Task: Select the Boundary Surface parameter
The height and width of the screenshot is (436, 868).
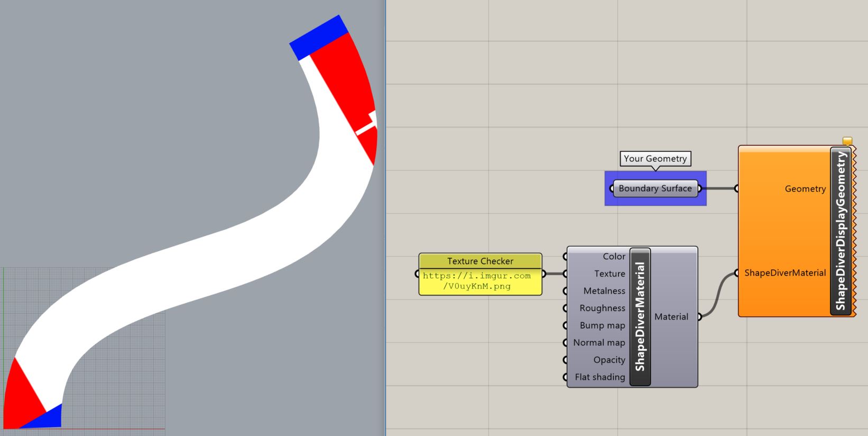Action: coord(655,188)
